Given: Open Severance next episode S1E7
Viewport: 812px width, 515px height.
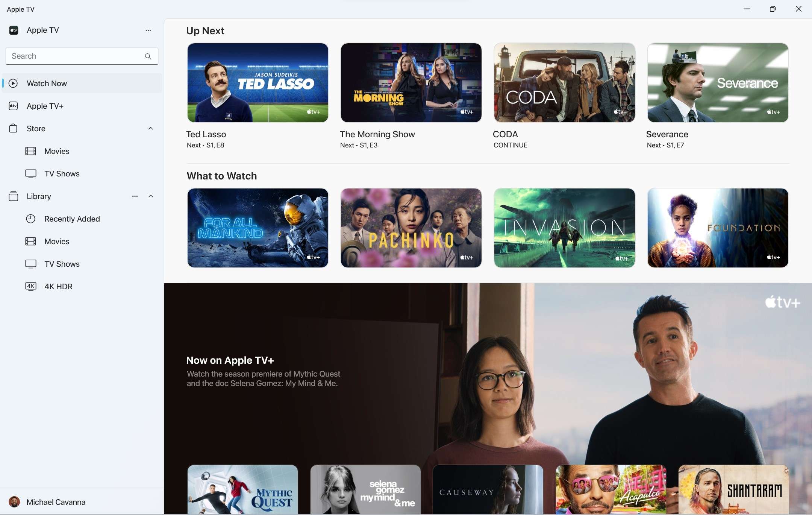Looking at the screenshot, I should 718,82.
